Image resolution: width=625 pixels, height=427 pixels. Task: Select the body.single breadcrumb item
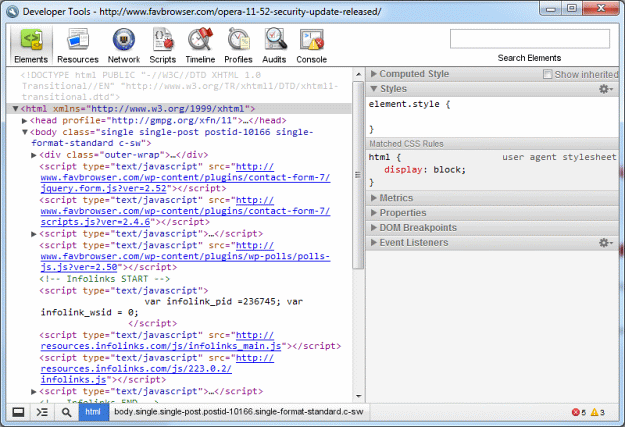238,412
